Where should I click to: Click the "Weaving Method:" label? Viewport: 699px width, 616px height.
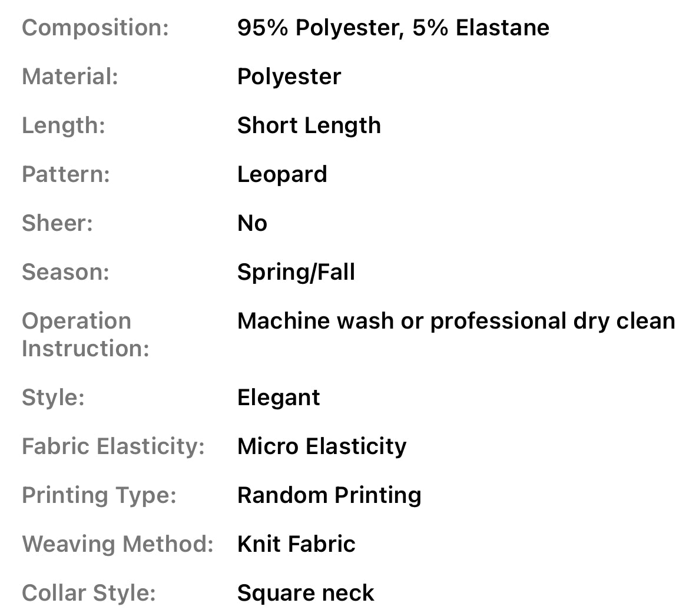[x=117, y=544]
